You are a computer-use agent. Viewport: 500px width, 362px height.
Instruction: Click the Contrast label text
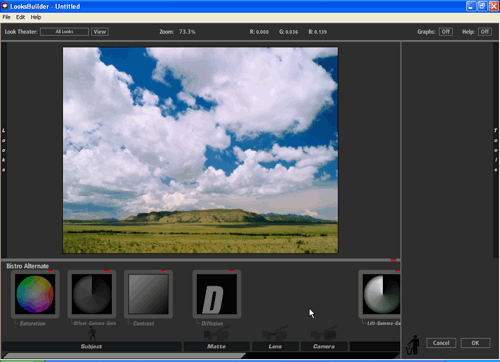(143, 323)
